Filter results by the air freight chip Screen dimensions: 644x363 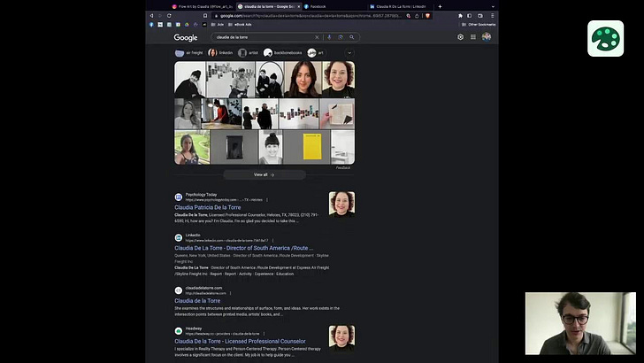pyautogui.click(x=189, y=52)
